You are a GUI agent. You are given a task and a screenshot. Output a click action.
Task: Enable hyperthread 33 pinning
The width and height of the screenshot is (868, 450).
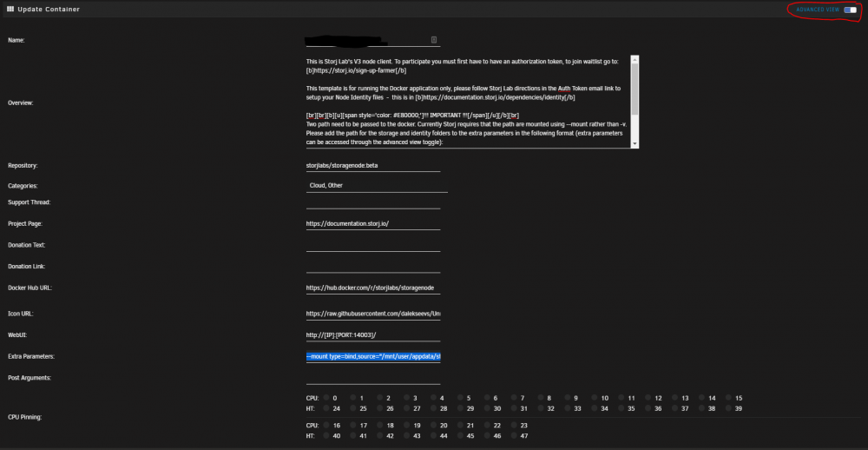coord(568,408)
